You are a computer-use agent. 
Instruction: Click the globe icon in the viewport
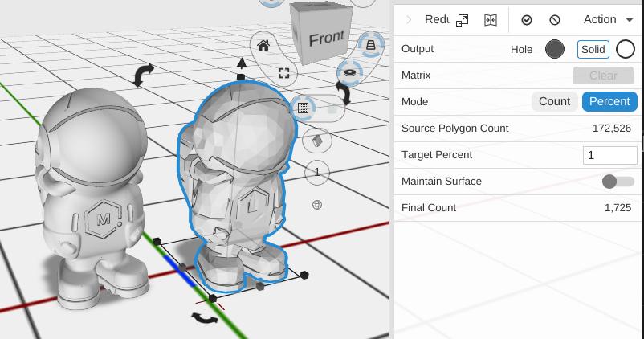click(317, 205)
